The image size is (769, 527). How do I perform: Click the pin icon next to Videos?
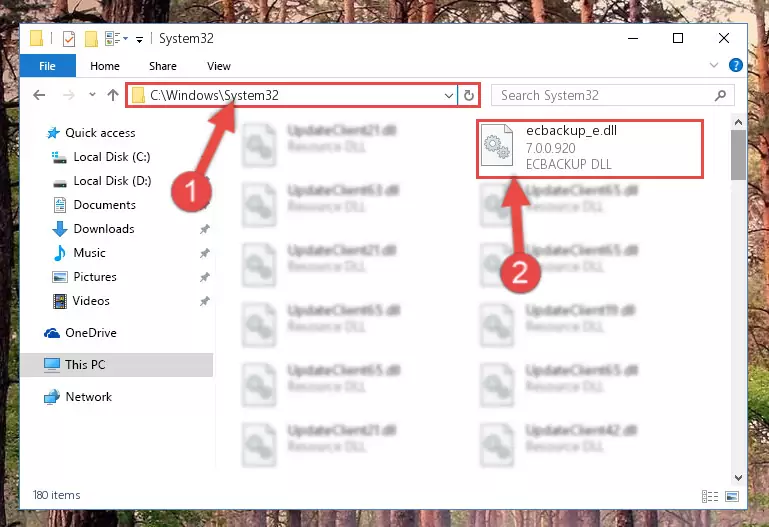(x=205, y=301)
